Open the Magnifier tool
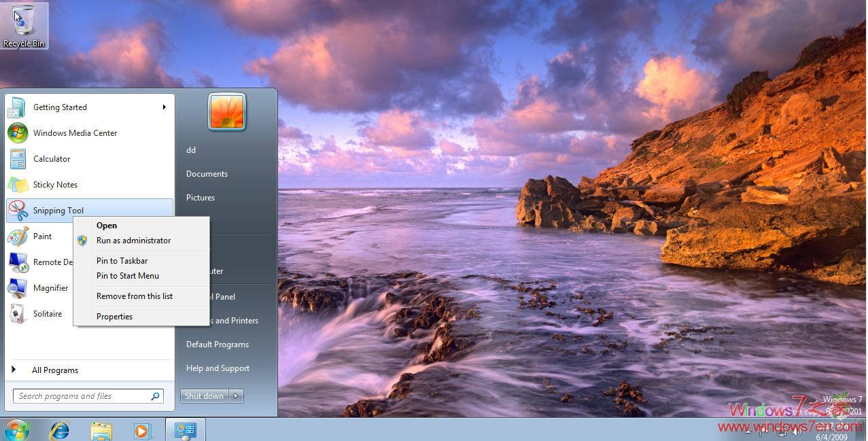The height and width of the screenshot is (441, 868). (50, 287)
